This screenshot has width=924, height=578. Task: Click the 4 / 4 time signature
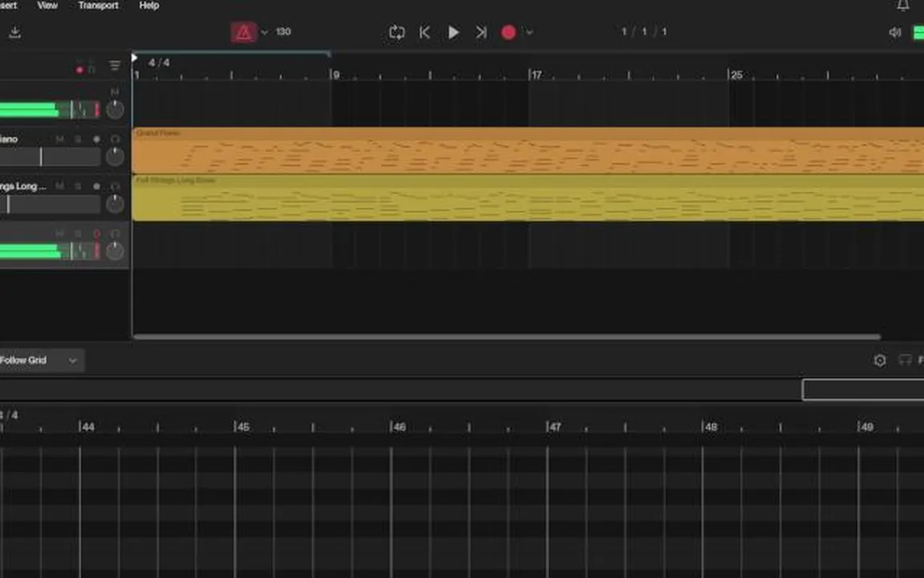159,63
